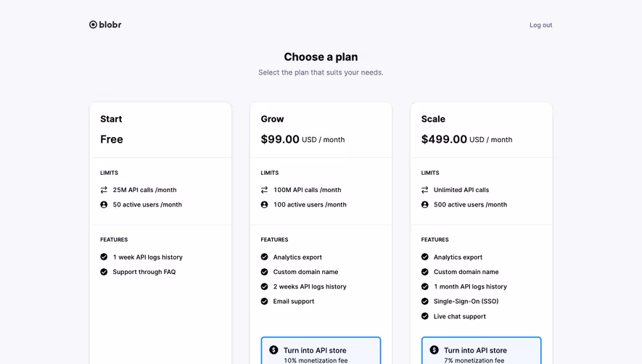Click '50 active users /month' text
Image resolution: width=642 pixels, height=364 pixels.
pyautogui.click(x=147, y=204)
